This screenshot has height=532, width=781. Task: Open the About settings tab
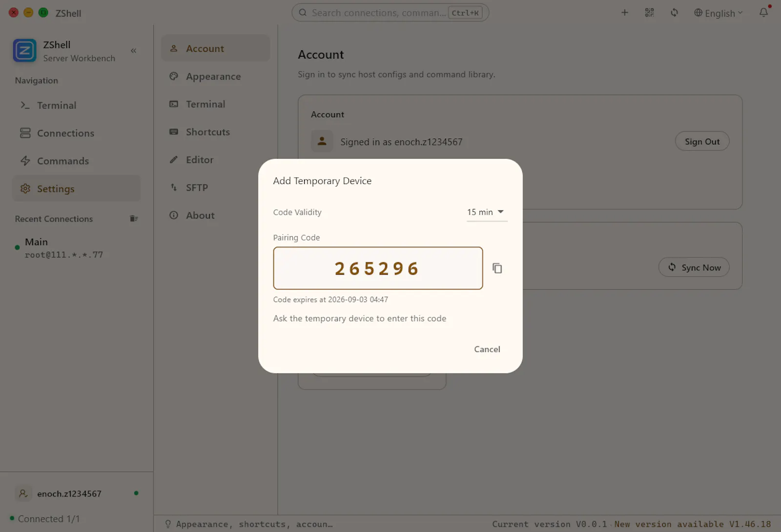point(215,215)
